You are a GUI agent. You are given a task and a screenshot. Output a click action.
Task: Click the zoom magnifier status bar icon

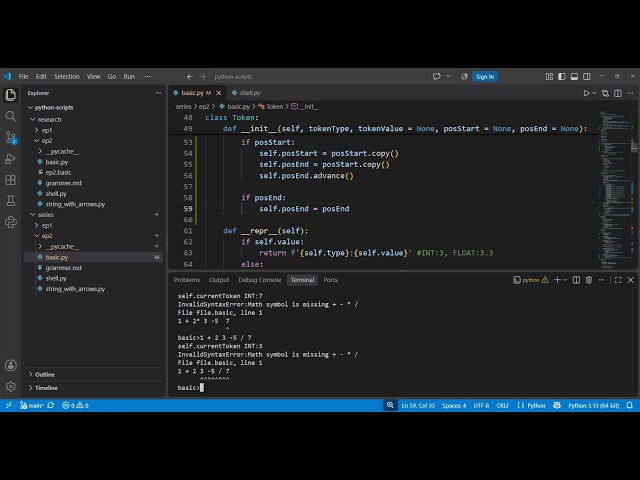pyautogui.click(x=390, y=405)
